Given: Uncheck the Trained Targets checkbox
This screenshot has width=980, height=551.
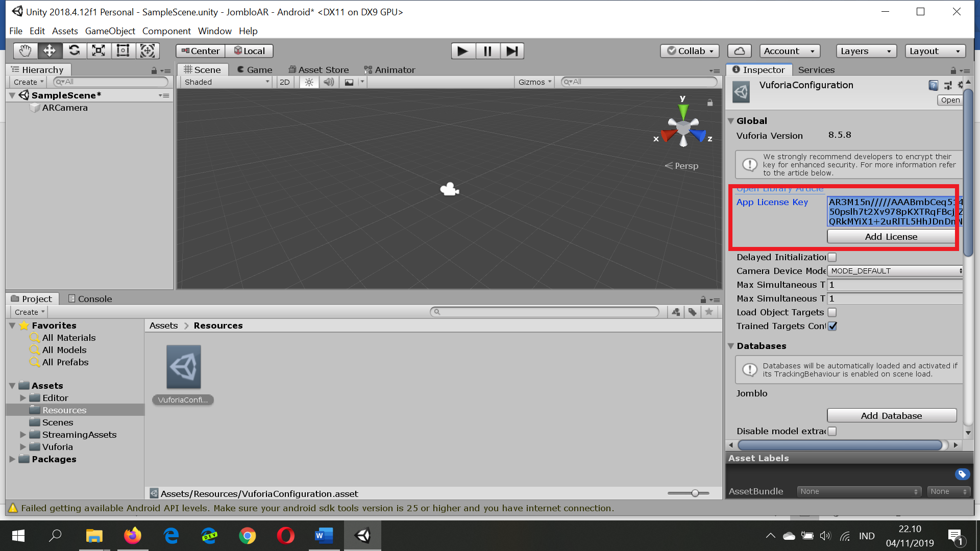Looking at the screenshot, I should (x=832, y=326).
